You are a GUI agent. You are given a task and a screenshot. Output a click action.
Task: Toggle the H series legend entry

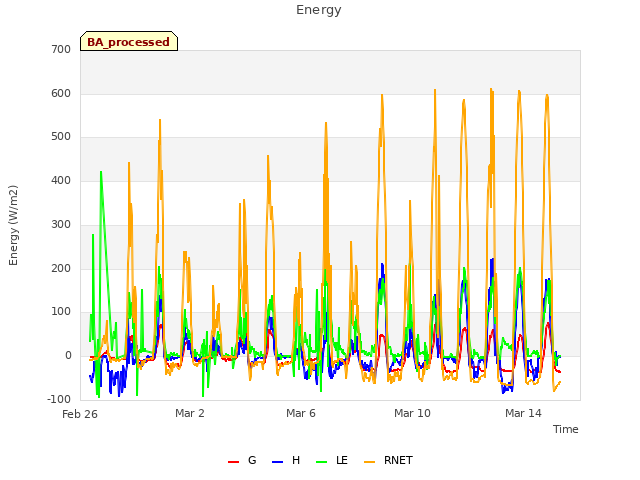pos(286,460)
